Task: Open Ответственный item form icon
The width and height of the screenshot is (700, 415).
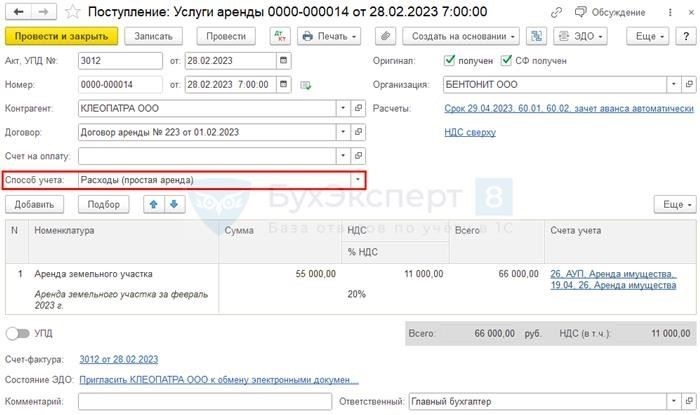Action: pyautogui.click(x=689, y=401)
